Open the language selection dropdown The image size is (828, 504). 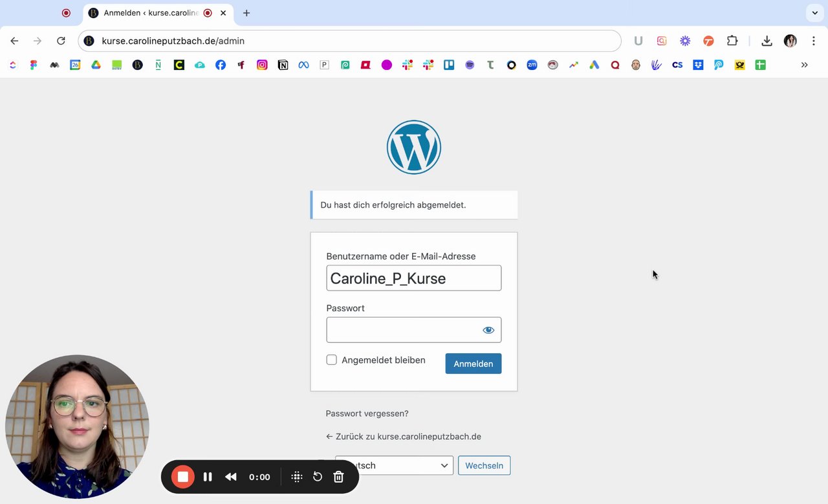coord(394,465)
